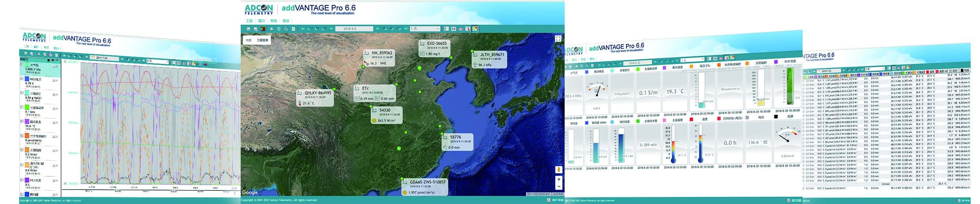The height and width of the screenshot is (204, 980).
Task: Jump to last record arrow before 1天 dropdown in map window
Action: [x=405, y=29]
